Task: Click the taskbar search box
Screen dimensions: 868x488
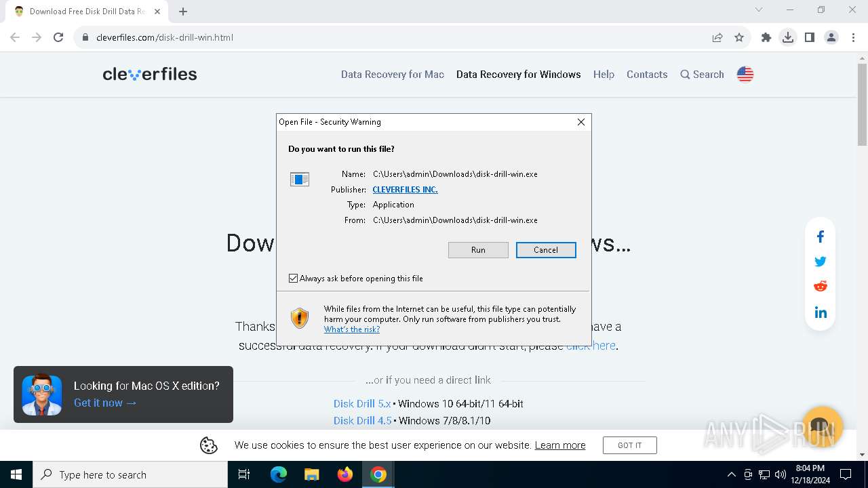Action: 130,474
